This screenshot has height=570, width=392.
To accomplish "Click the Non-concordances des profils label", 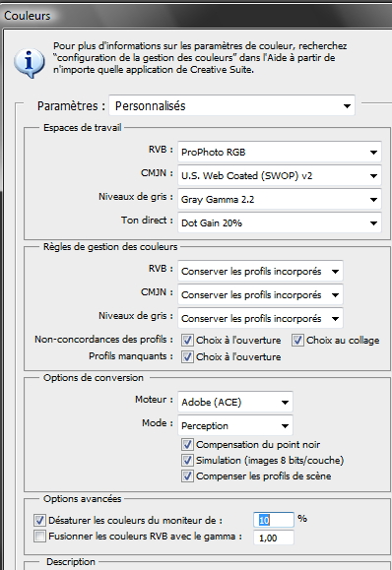I will (103, 340).
